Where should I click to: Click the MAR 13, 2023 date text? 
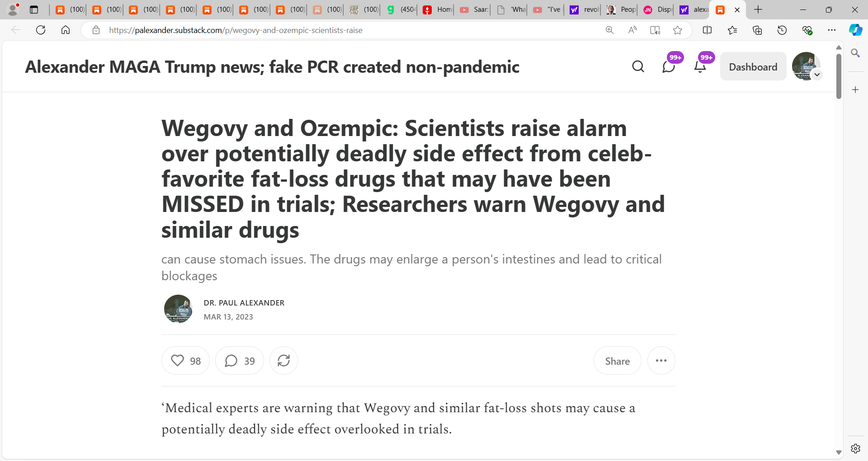tap(228, 317)
